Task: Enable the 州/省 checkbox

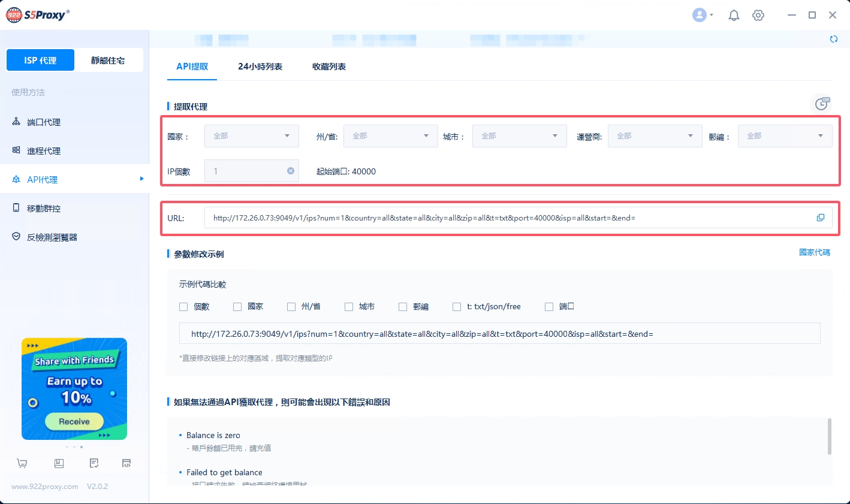Action: (291, 307)
